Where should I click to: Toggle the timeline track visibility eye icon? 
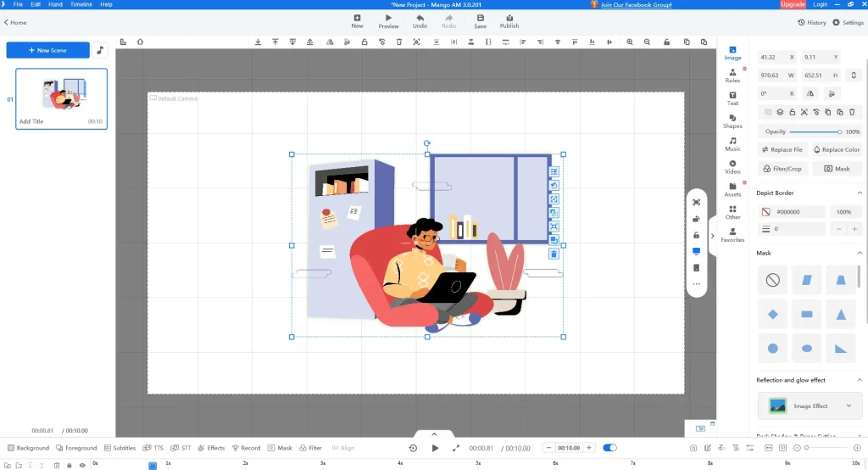coord(82,465)
